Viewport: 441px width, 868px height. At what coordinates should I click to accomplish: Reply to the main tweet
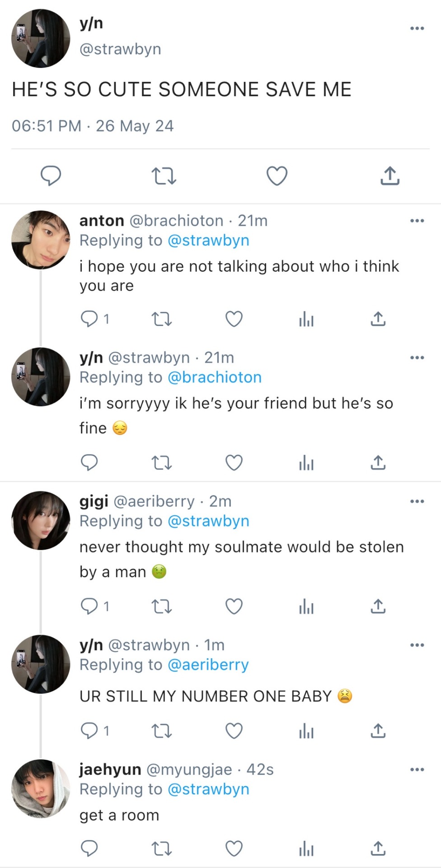tap(51, 176)
